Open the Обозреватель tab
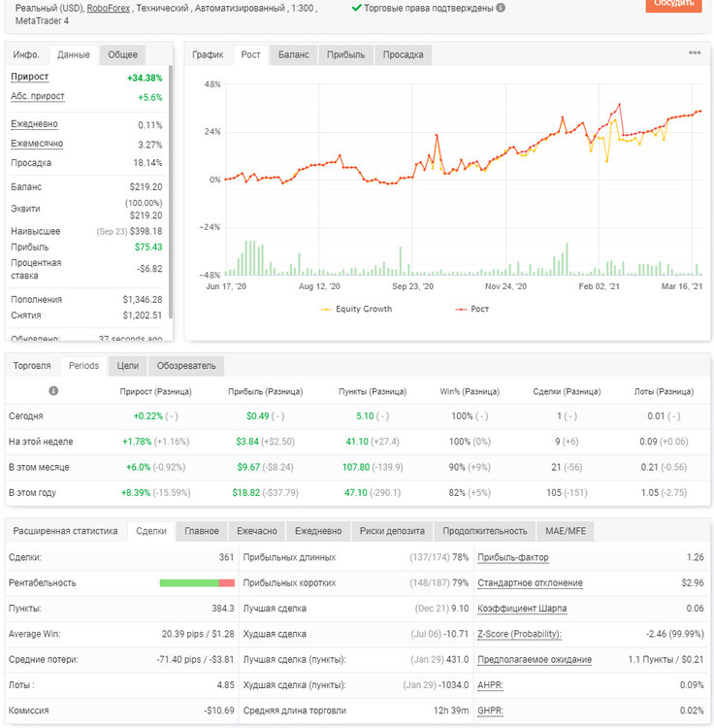Screen dimensions: 714x728 tap(186, 366)
